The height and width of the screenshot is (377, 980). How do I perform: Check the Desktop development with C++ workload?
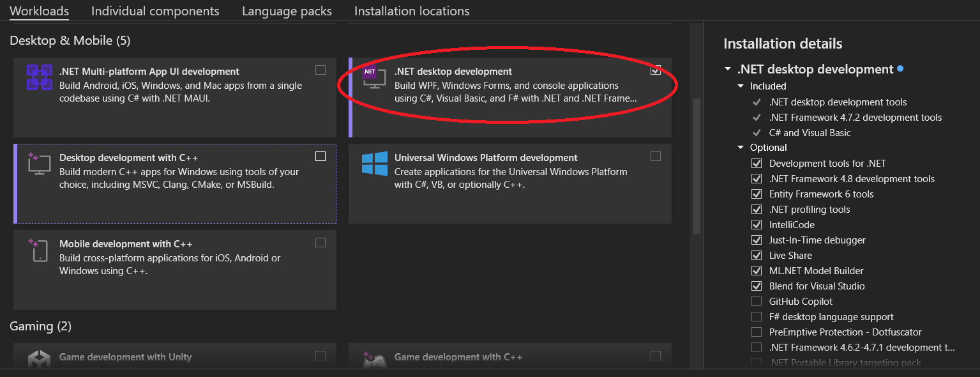320,156
